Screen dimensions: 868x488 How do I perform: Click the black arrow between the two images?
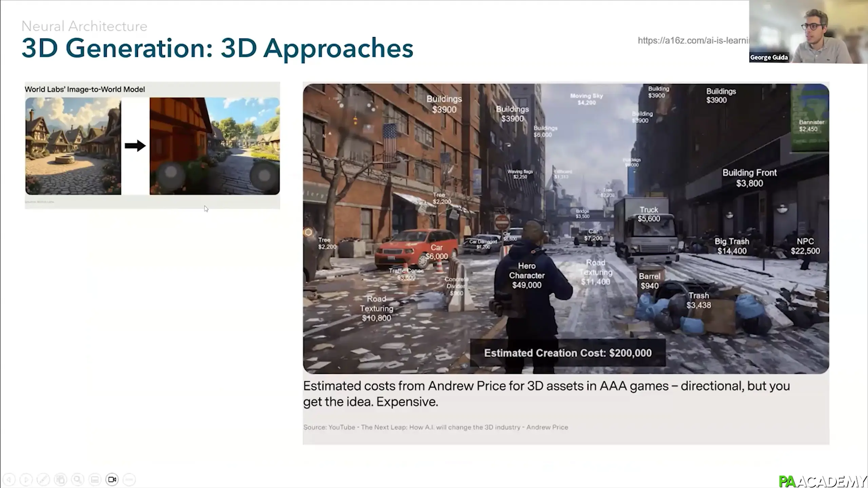click(135, 146)
